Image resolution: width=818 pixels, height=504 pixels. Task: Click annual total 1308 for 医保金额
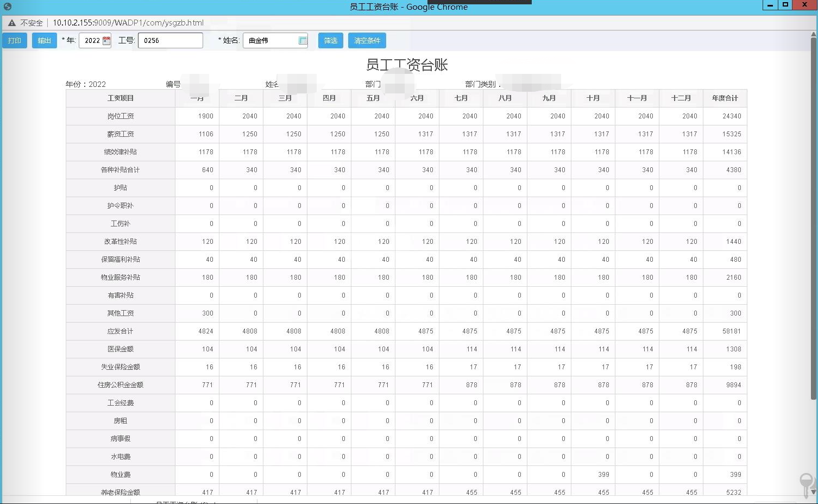tap(734, 349)
